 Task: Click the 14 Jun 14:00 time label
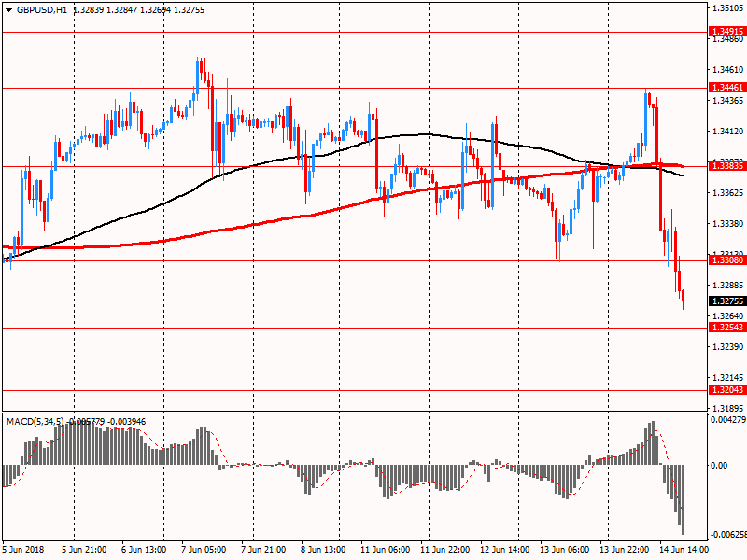[x=684, y=550]
